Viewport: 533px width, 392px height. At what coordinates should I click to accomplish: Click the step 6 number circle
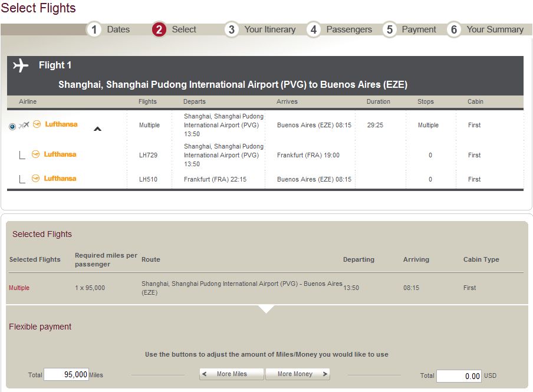tap(453, 29)
